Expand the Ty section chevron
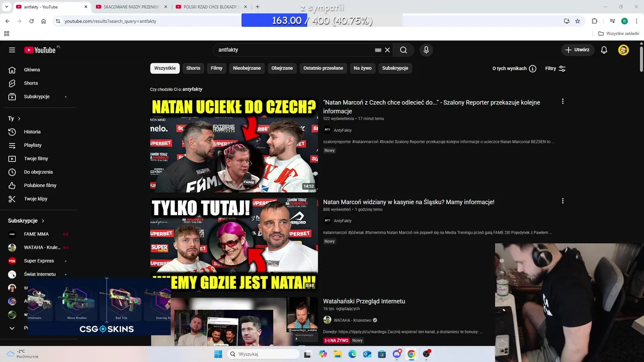Image resolution: width=644 pixels, height=362 pixels. click(19, 119)
